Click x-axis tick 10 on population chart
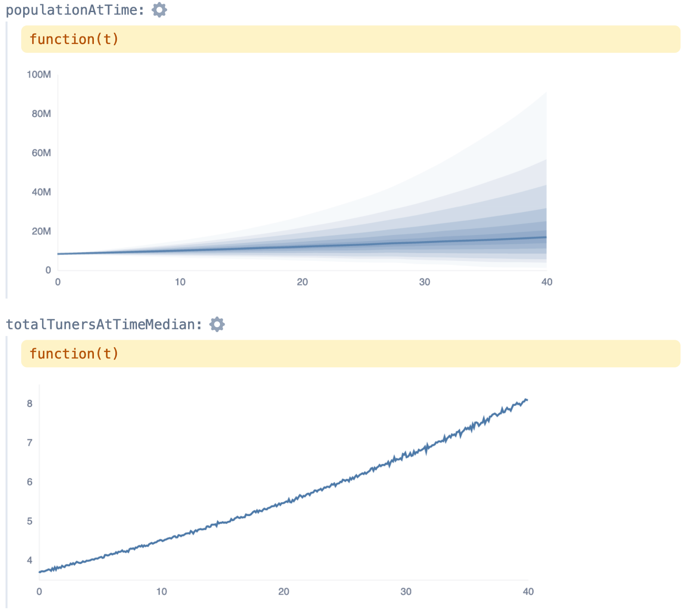Viewport: 689px width, 616px height. point(180,282)
